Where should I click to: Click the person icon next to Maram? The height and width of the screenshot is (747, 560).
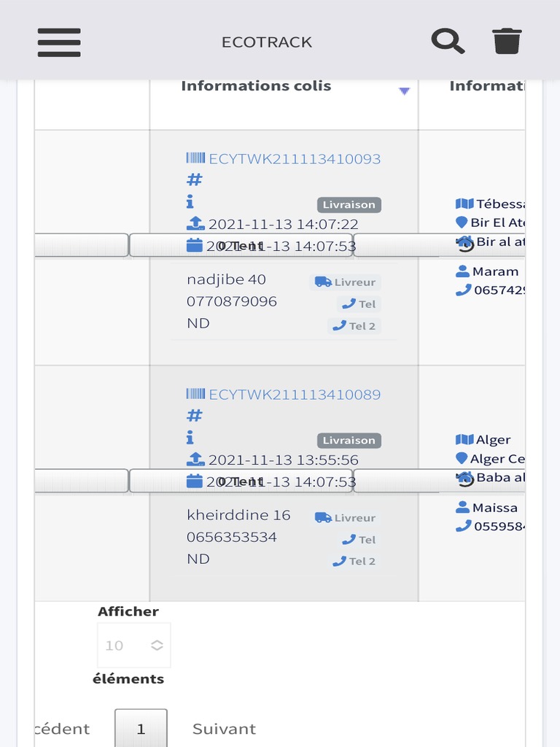(x=462, y=271)
